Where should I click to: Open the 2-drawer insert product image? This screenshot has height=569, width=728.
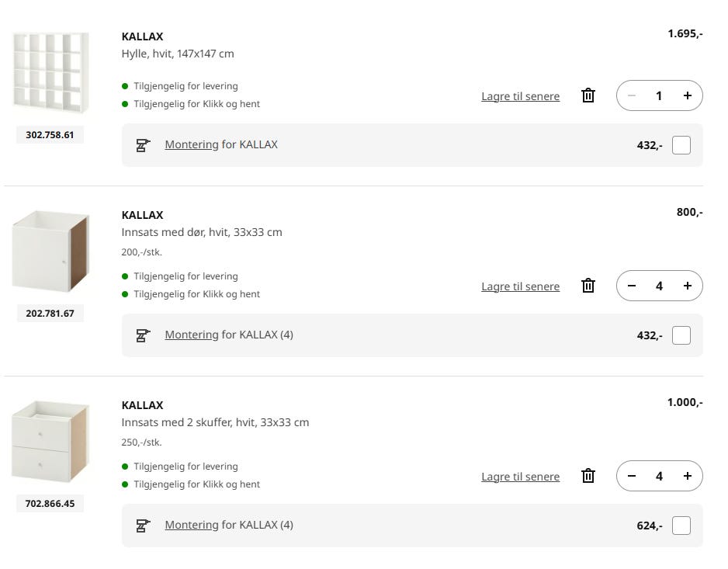click(x=50, y=440)
